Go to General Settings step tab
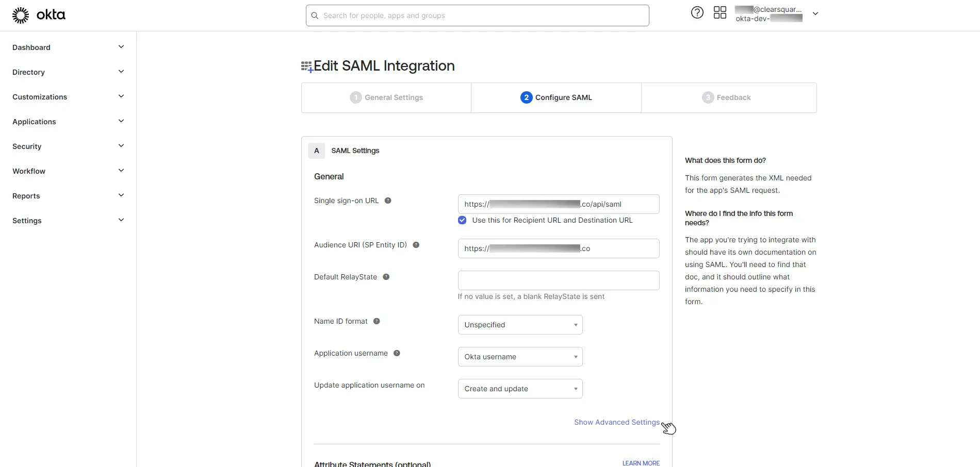This screenshot has width=980, height=467. [386, 97]
